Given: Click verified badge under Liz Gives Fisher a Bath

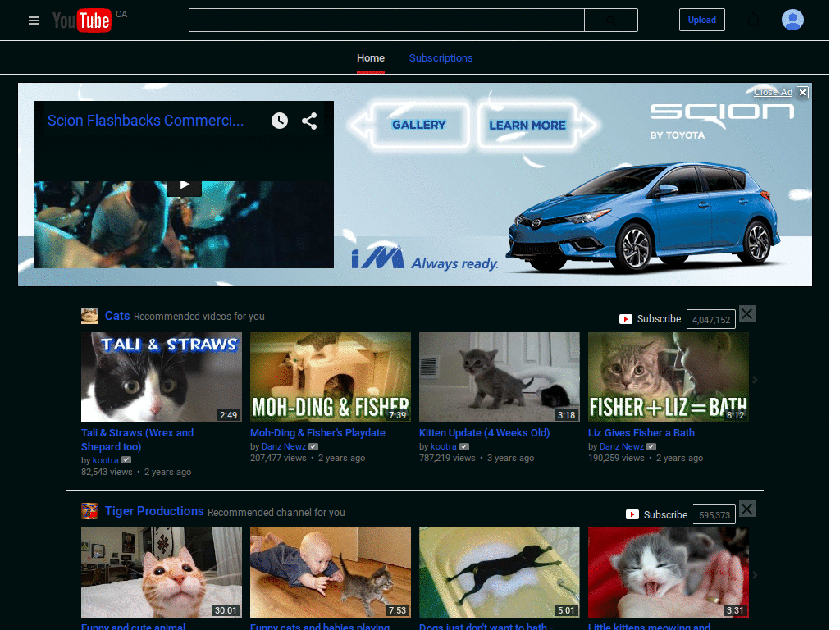Looking at the screenshot, I should pos(651,446).
